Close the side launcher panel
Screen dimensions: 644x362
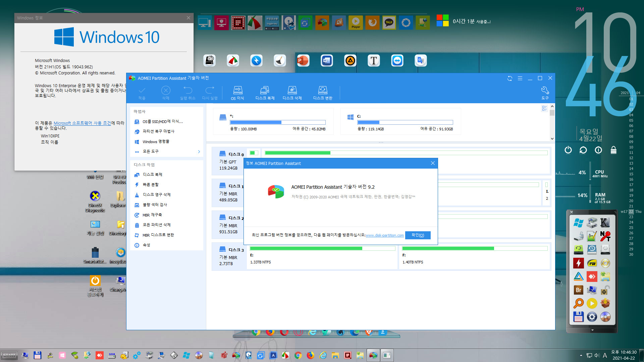572,212
